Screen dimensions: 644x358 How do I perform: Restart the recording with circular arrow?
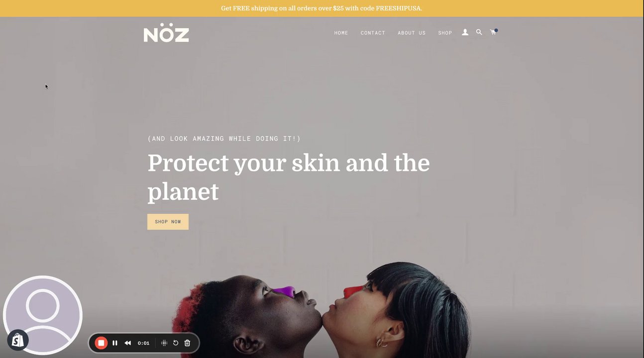click(176, 343)
